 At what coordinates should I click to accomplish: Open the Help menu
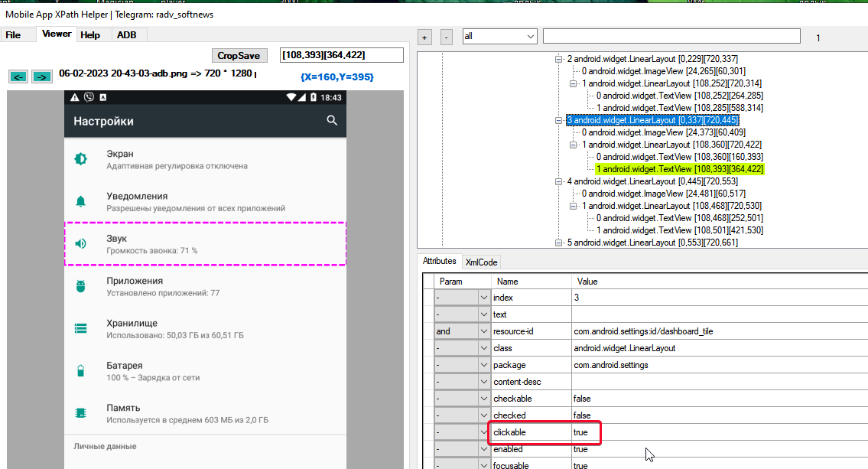pyautogui.click(x=90, y=35)
